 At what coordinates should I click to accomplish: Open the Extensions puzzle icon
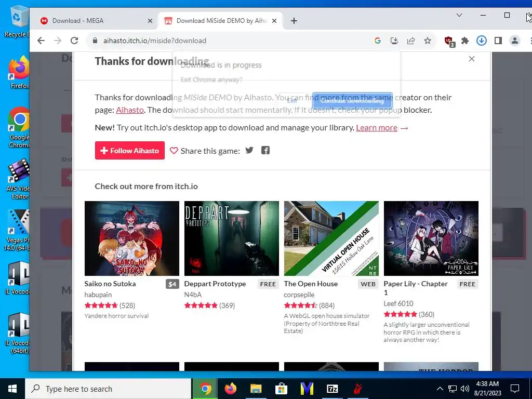[x=465, y=41]
